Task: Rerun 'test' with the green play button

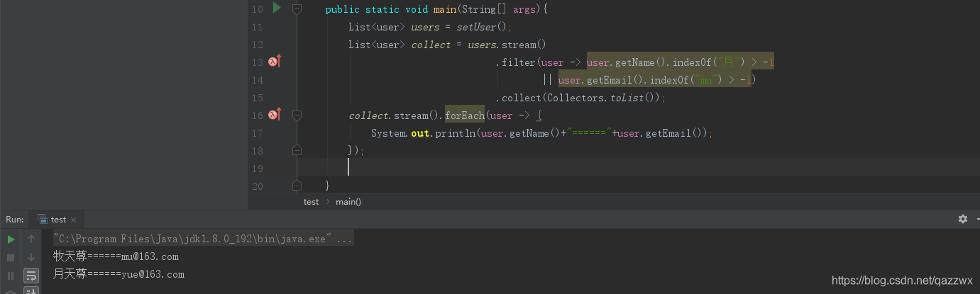Action: click(11, 239)
